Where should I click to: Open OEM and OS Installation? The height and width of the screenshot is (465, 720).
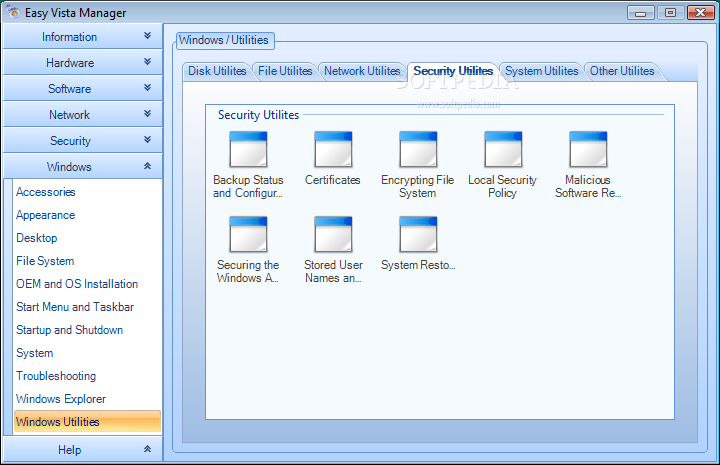pyautogui.click(x=77, y=284)
